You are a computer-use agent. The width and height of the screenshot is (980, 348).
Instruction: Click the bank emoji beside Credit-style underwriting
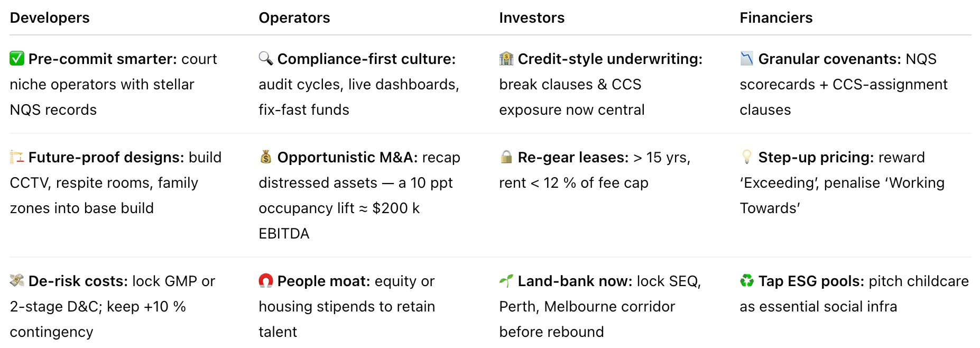506,59
